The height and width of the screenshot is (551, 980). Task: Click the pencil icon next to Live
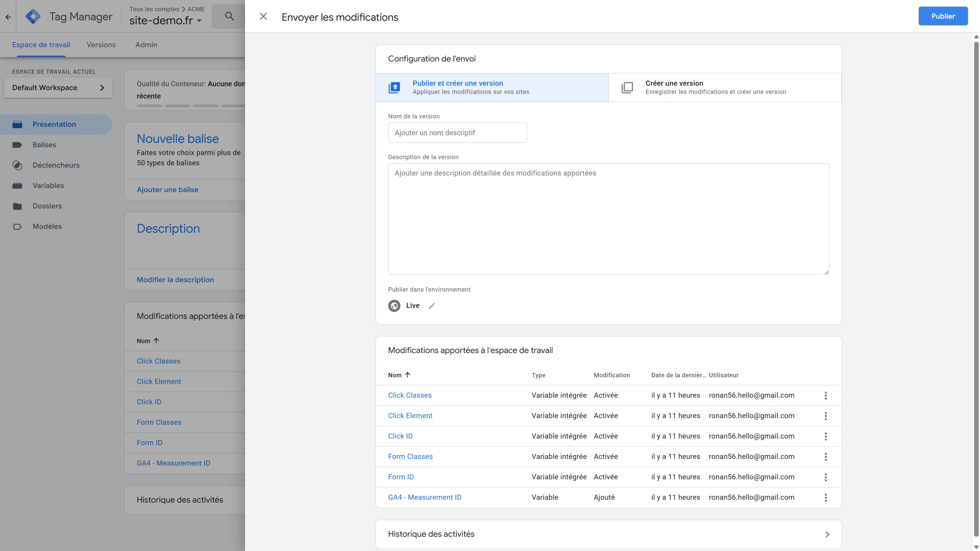pos(432,306)
